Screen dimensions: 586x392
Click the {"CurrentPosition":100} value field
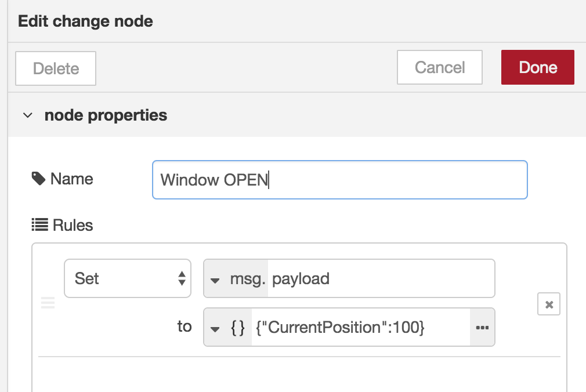[x=360, y=328]
